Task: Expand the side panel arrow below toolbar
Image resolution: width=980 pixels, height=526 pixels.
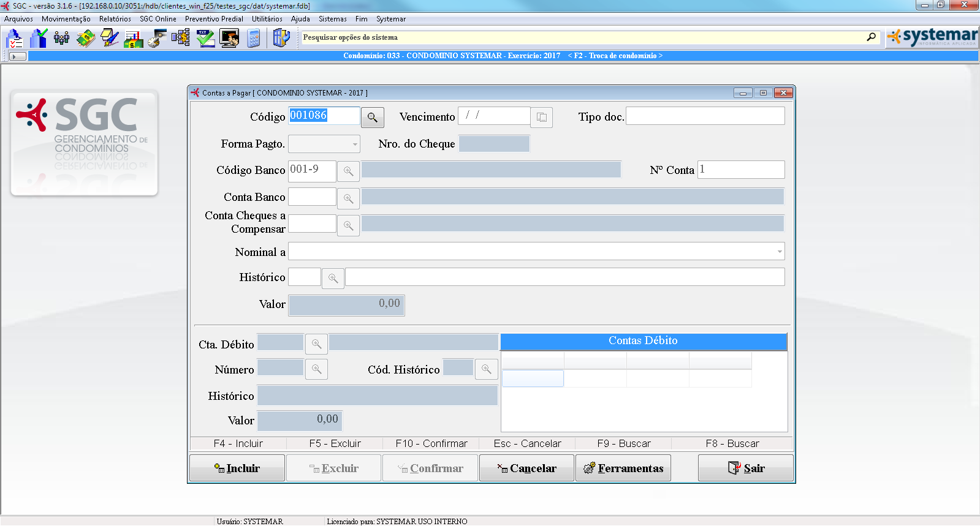Action: tap(18, 56)
